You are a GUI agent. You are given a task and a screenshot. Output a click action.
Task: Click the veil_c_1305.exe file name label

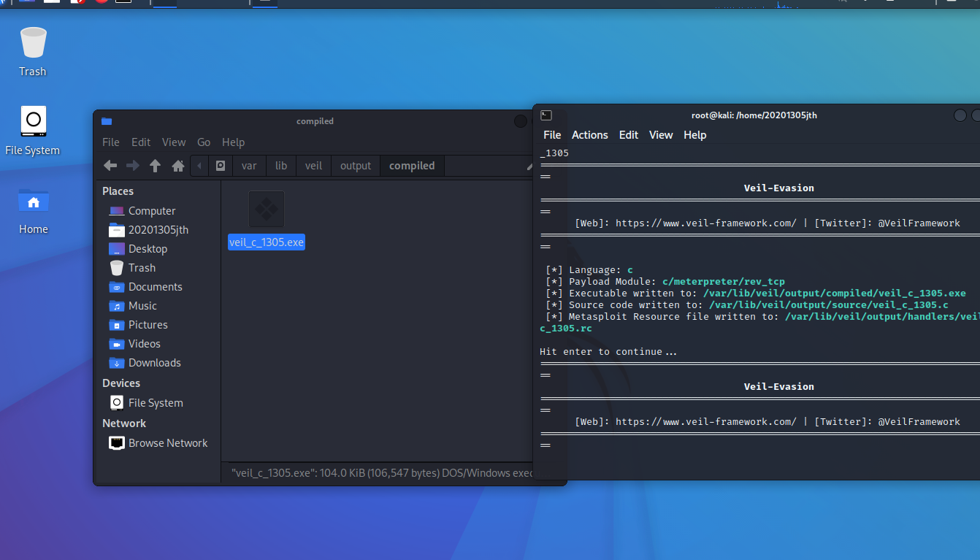click(267, 242)
